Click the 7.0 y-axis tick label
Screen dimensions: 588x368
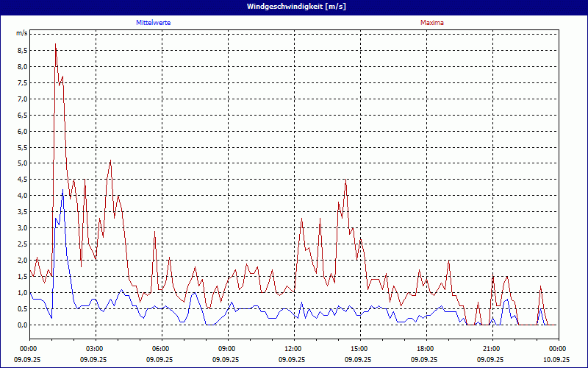[x=22, y=99]
